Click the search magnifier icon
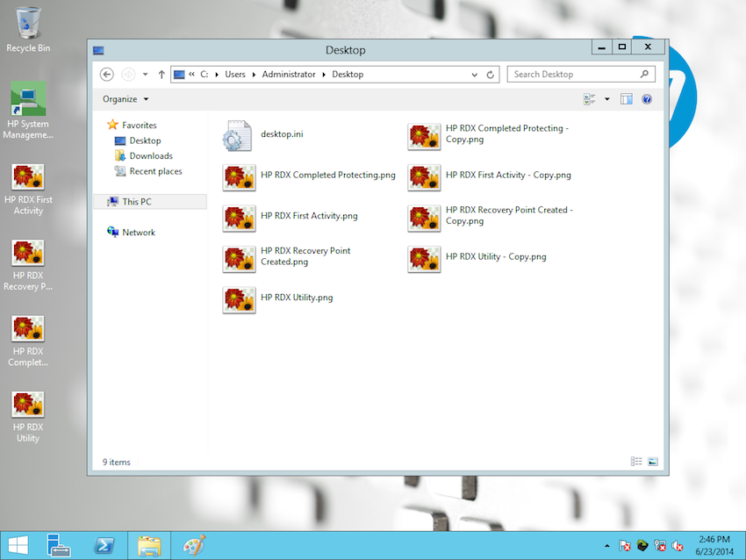The width and height of the screenshot is (746, 560). pos(644,75)
